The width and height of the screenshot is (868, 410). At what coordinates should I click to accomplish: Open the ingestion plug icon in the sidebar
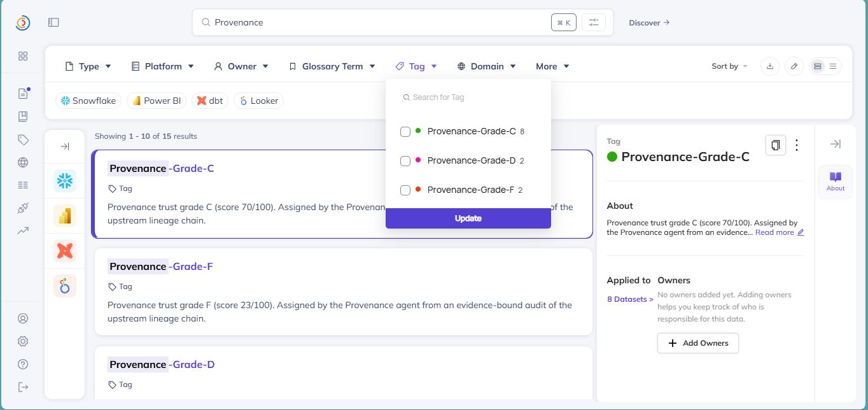(x=23, y=208)
